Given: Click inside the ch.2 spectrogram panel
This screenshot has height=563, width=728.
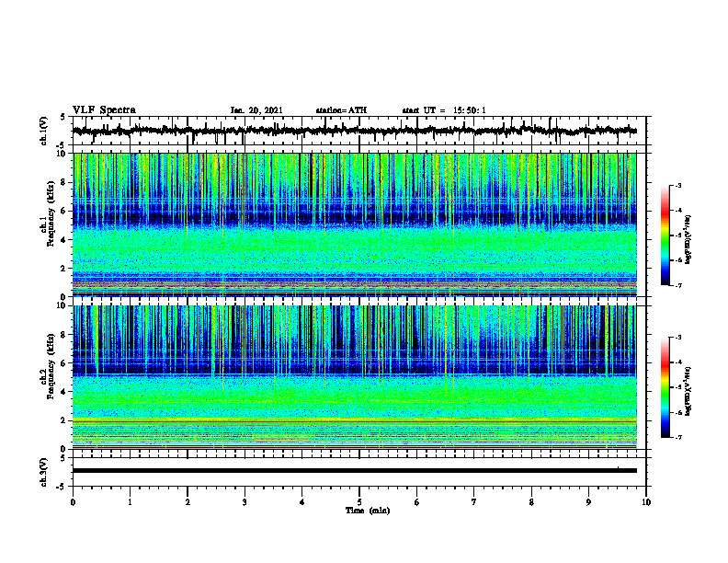Looking at the screenshot, I should [355, 377].
